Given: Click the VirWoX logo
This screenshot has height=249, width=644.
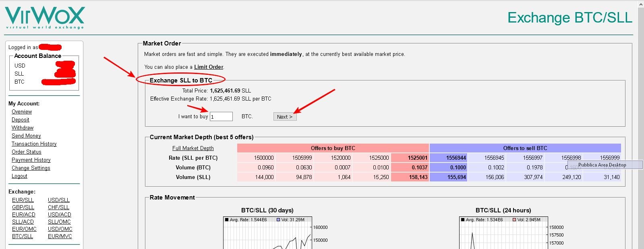Looking at the screenshot, I should pos(44,18).
